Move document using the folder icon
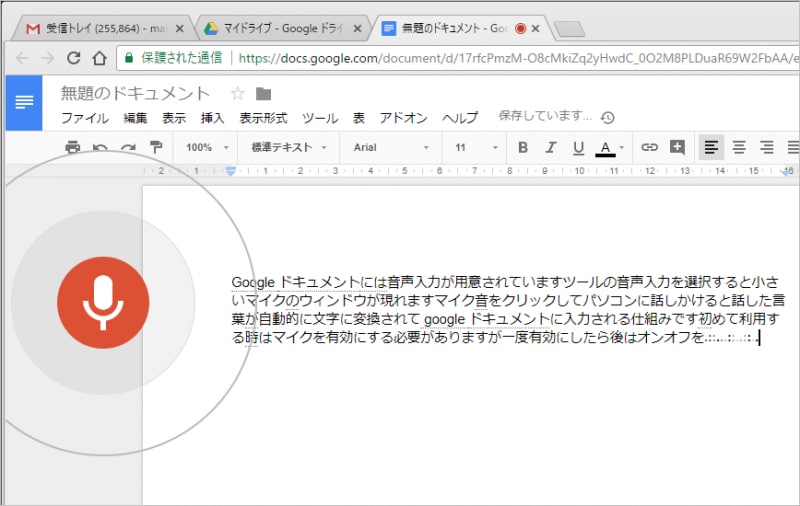The image size is (800, 506). click(x=263, y=94)
